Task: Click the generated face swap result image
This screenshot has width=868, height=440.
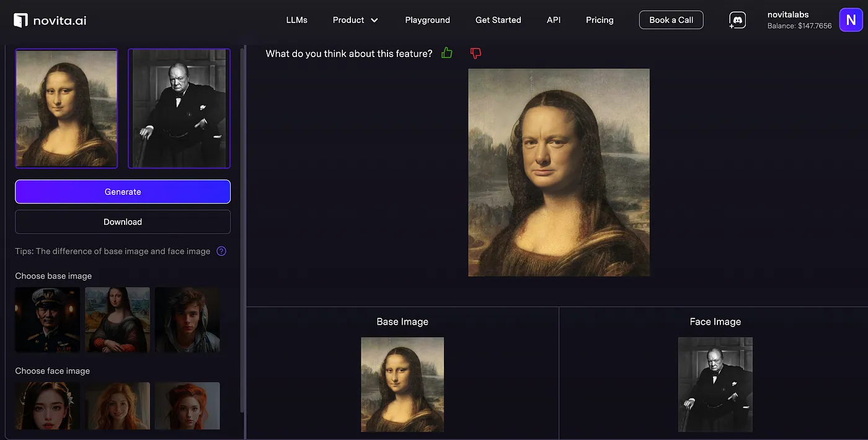Action: tap(559, 173)
